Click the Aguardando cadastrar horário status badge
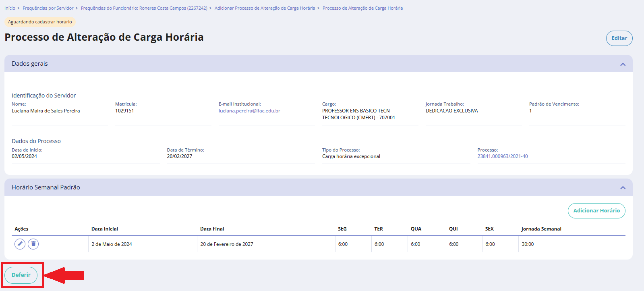 point(40,22)
